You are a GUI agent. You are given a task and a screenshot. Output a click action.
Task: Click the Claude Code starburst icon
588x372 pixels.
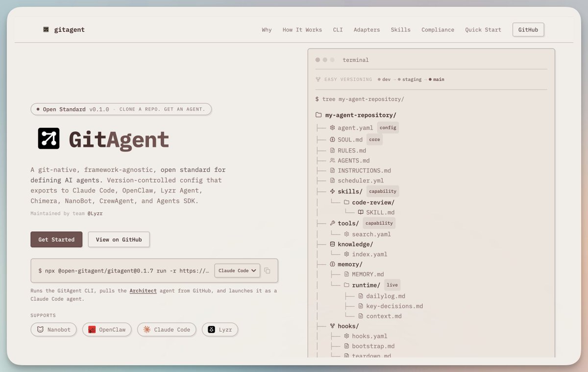click(x=147, y=329)
